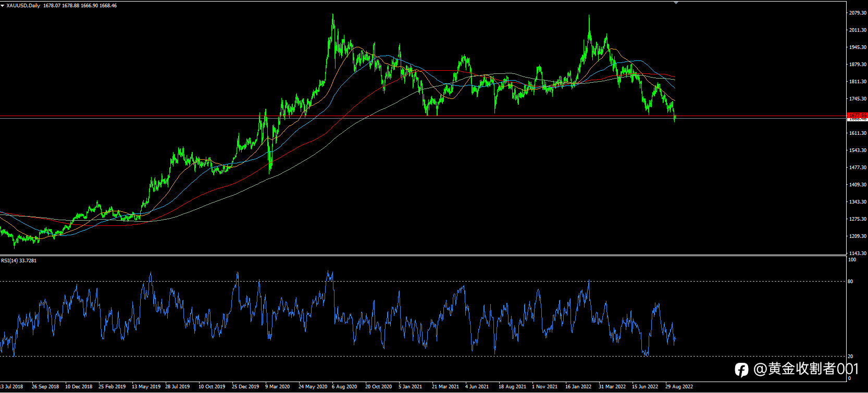
Task: Click the 1 Nov 2021 date label
Action: 545,387
